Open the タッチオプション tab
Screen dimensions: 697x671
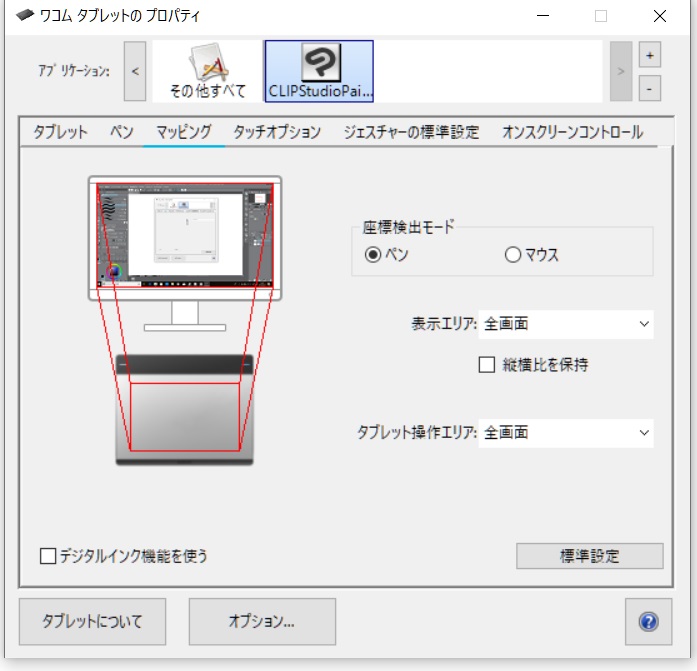[277, 132]
